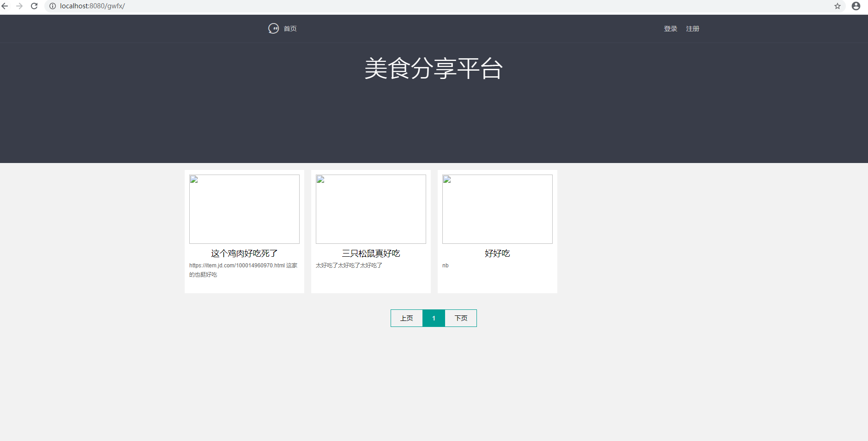Click the browser forward arrow
Screen dimensions: 868x441
click(x=19, y=6)
